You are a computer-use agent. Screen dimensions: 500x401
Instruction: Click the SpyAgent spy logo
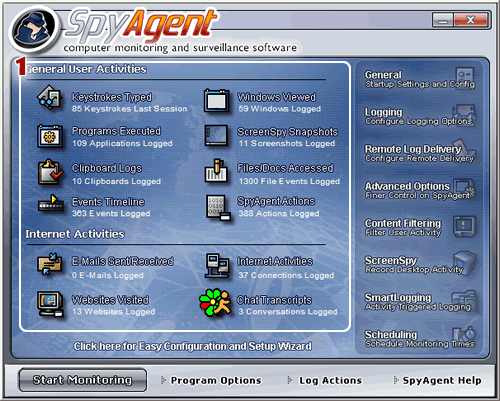[34, 30]
